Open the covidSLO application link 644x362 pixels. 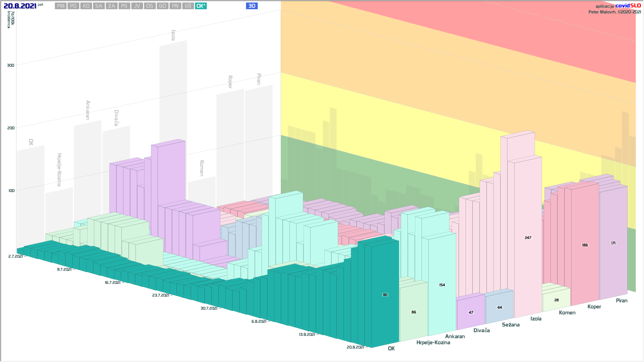[628, 6]
